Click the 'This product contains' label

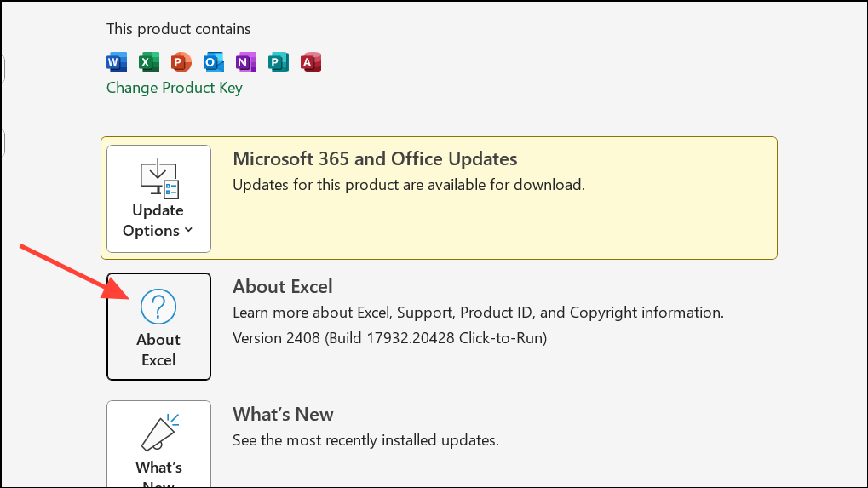[x=178, y=29]
